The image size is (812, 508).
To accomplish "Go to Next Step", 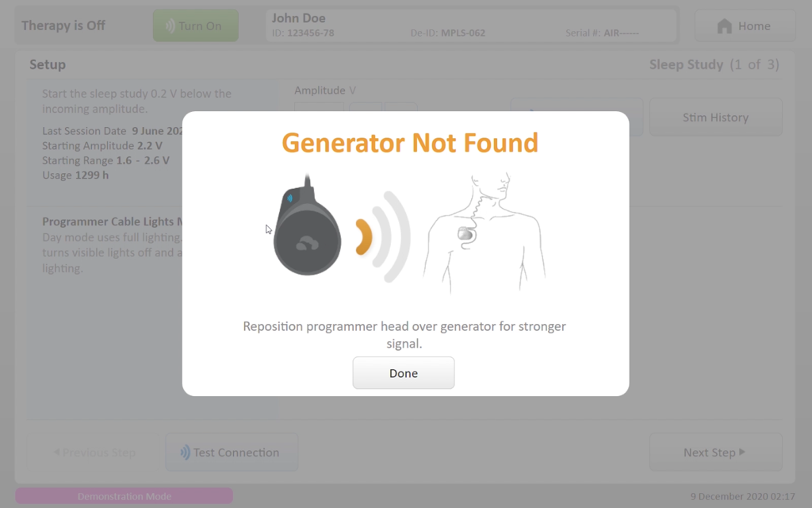I will click(716, 452).
